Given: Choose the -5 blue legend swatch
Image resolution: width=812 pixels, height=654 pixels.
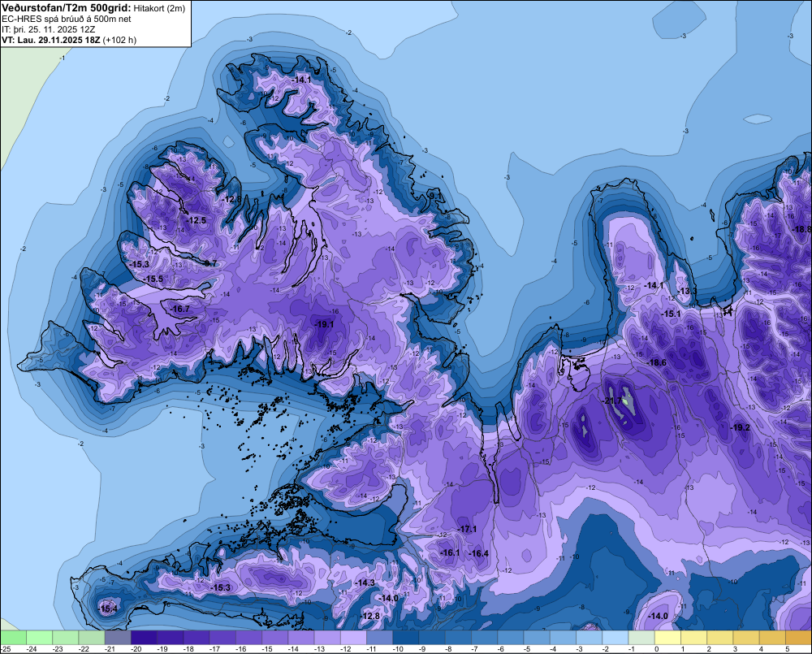Looking at the screenshot, I should point(537,638).
